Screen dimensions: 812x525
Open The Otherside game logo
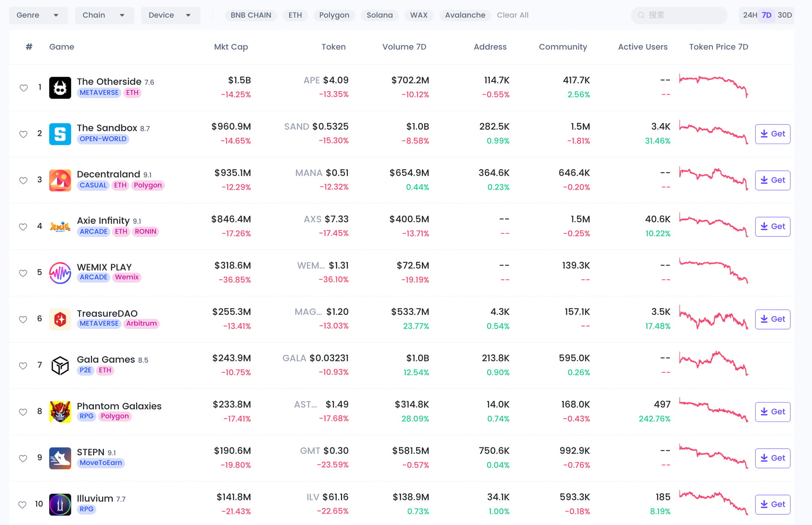(60, 88)
